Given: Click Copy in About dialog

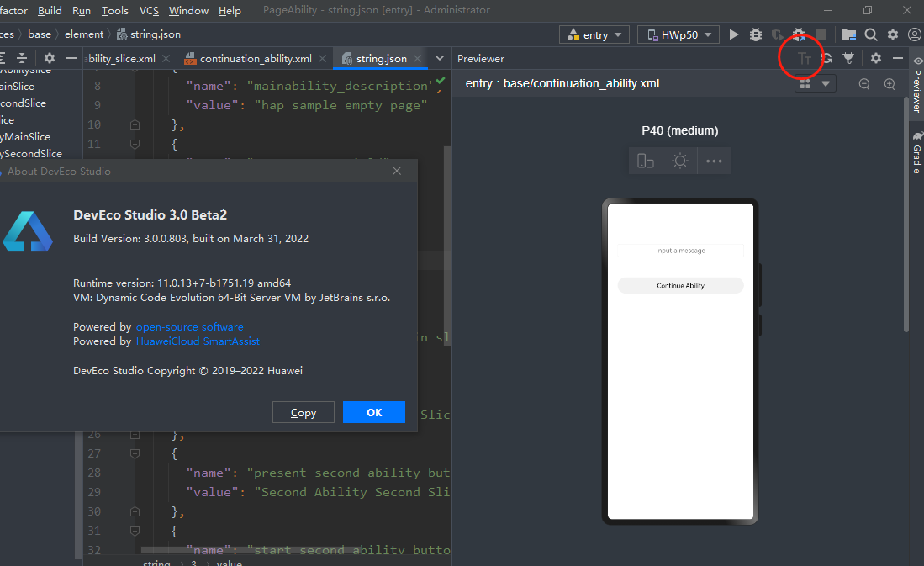Looking at the screenshot, I should pyautogui.click(x=303, y=412).
